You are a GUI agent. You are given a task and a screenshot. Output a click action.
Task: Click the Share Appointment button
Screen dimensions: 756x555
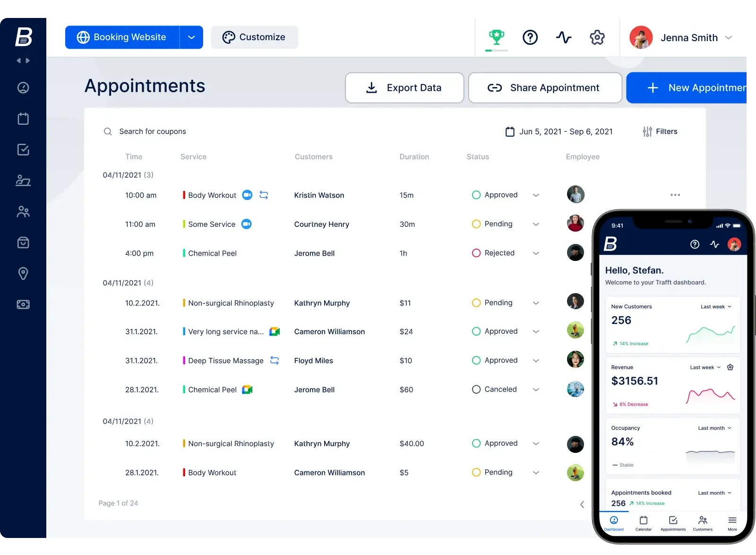(545, 88)
